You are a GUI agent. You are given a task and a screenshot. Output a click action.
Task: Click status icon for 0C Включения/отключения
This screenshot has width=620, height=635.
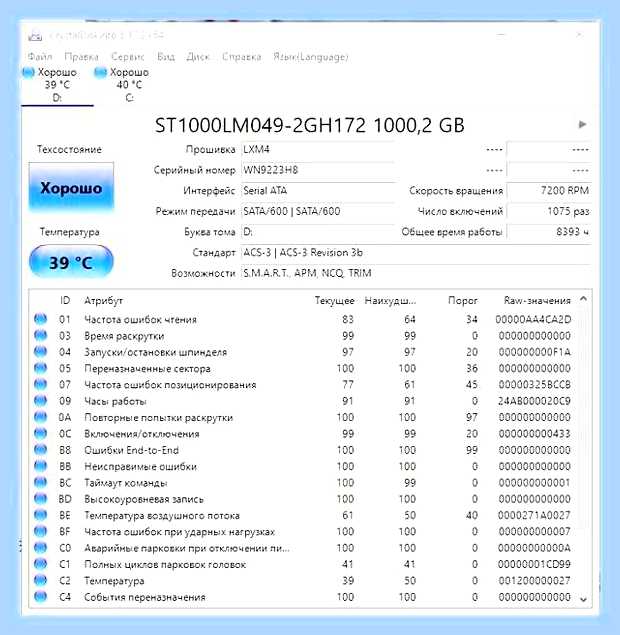point(40,433)
